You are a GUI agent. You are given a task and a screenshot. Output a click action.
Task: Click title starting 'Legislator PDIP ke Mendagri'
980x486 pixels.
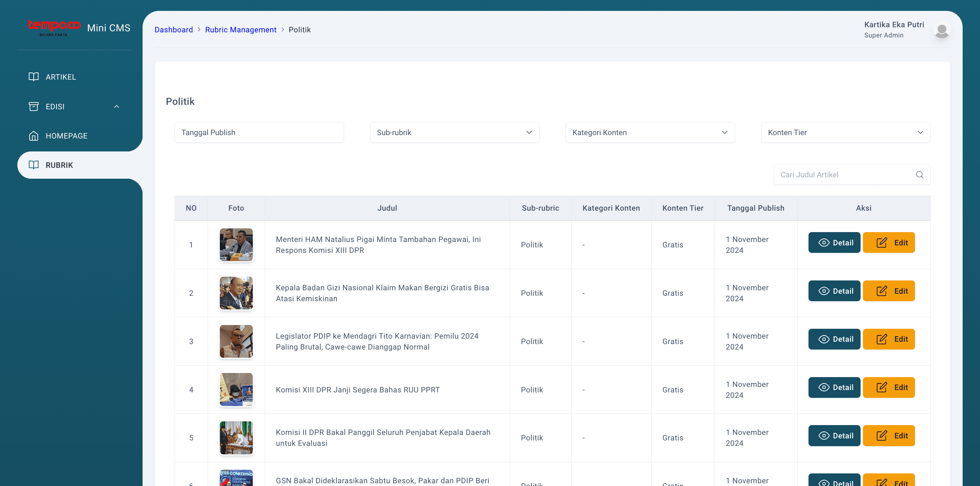pos(377,341)
